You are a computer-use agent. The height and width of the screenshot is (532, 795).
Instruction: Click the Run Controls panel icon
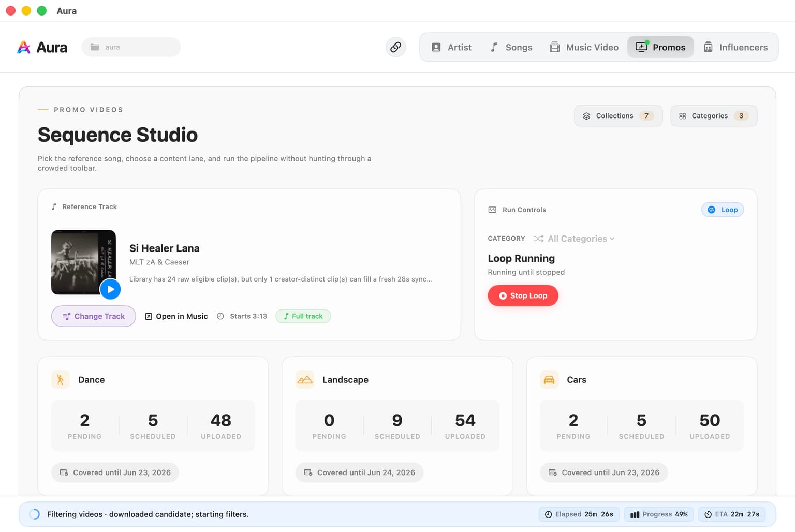(492, 210)
